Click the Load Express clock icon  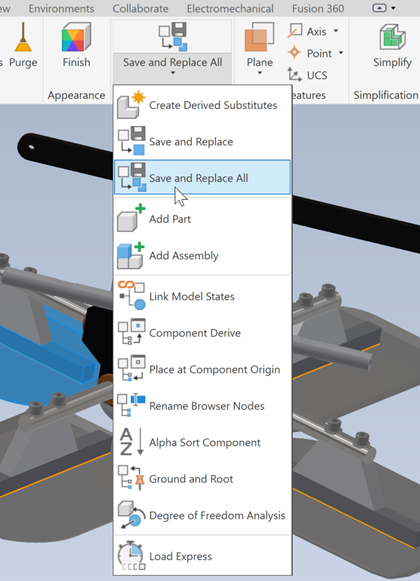[x=131, y=556]
